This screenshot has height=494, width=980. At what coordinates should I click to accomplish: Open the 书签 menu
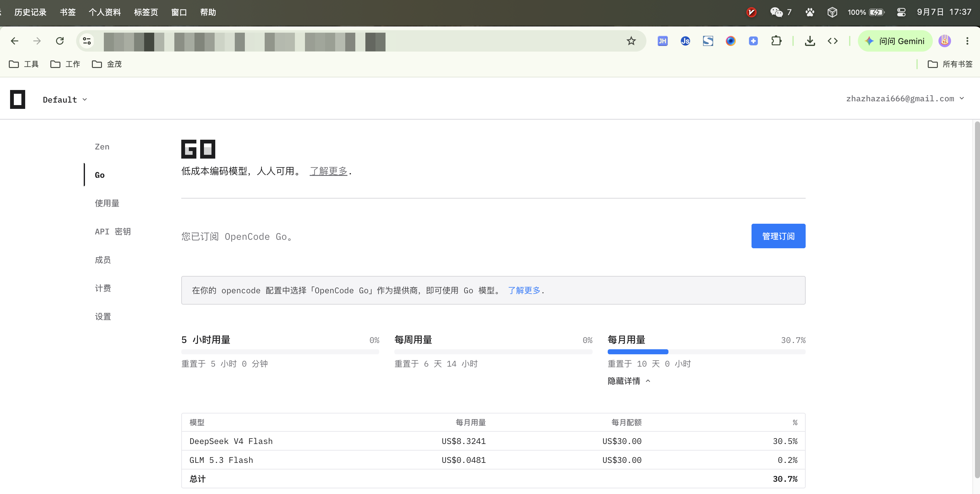click(68, 12)
